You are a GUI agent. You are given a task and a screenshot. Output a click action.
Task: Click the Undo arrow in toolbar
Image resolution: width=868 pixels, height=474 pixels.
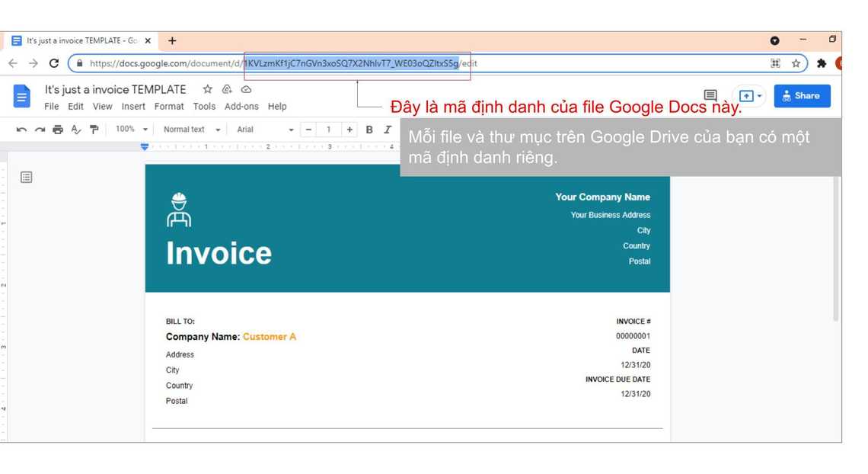(x=21, y=130)
